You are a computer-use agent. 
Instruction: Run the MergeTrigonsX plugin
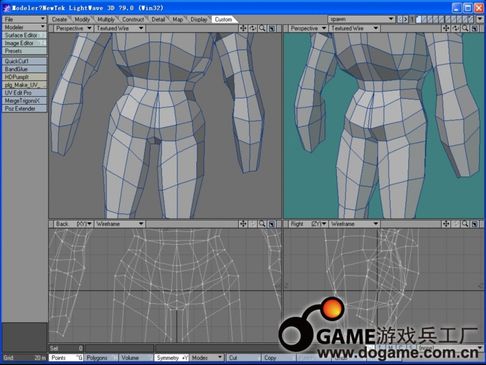tap(24, 101)
